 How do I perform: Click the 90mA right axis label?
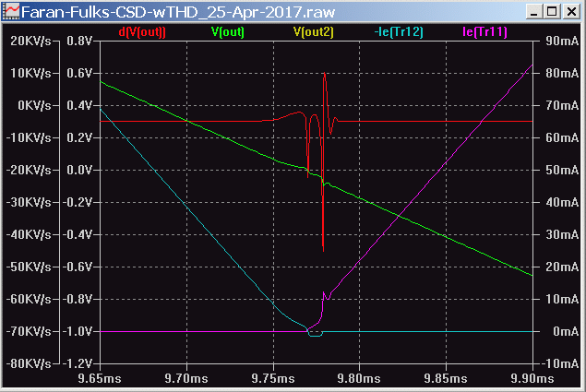pyautogui.click(x=562, y=41)
